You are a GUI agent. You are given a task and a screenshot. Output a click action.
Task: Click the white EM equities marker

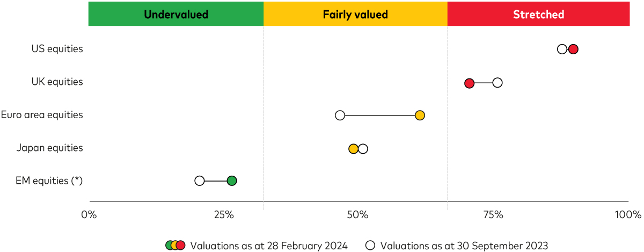(200, 181)
